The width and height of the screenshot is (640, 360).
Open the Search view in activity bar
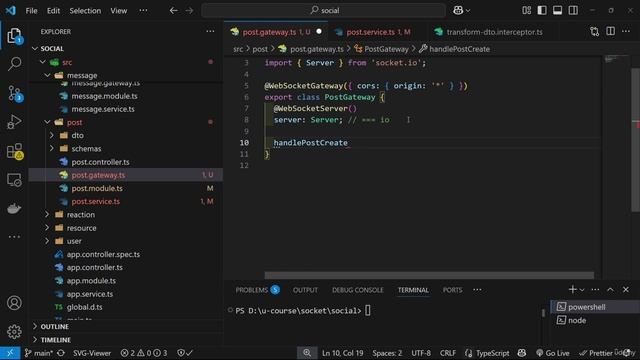[14, 64]
